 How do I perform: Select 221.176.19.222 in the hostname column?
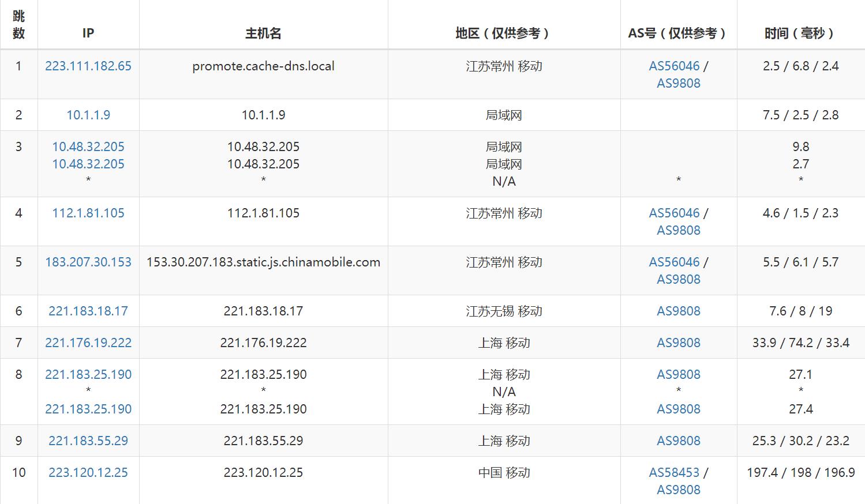pyautogui.click(x=263, y=343)
